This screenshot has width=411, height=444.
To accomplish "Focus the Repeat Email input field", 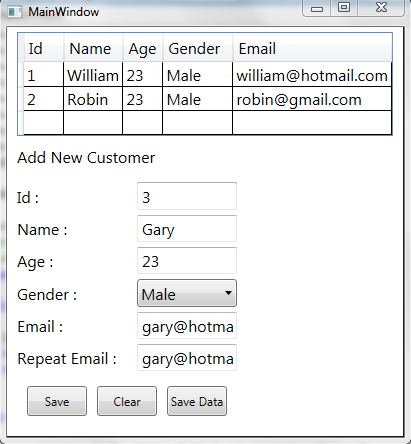I will pos(187,358).
